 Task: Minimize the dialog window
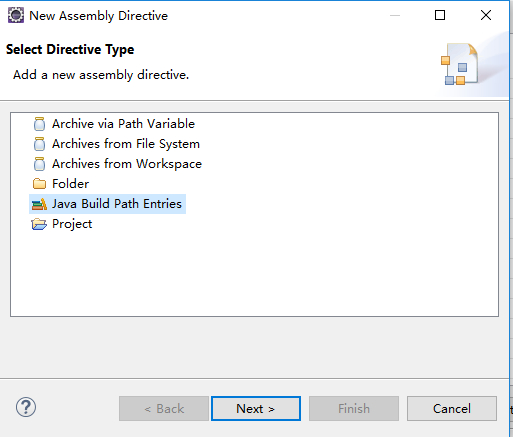(x=395, y=15)
